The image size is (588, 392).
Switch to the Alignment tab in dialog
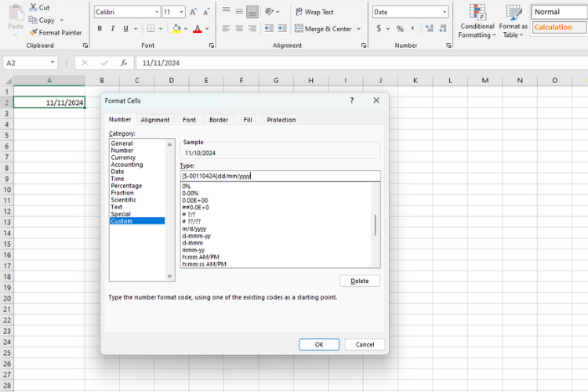click(155, 120)
